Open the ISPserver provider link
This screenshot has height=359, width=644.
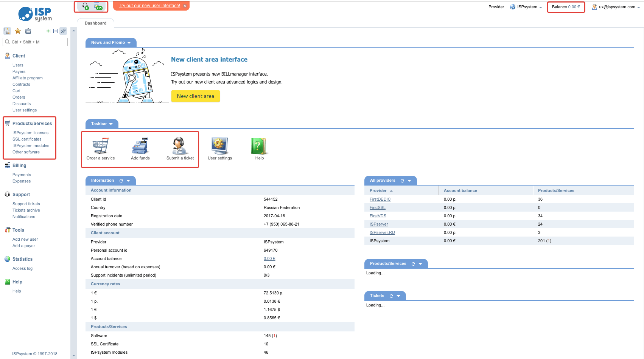pos(378,224)
